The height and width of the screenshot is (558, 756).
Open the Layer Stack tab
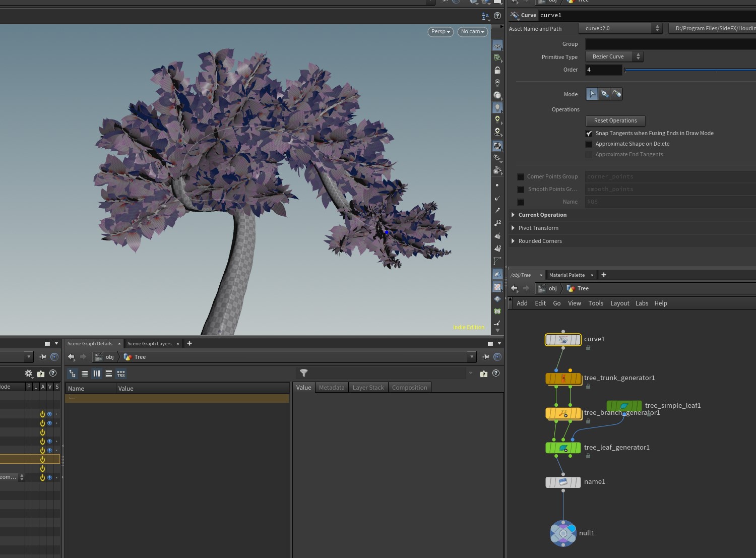(x=368, y=388)
